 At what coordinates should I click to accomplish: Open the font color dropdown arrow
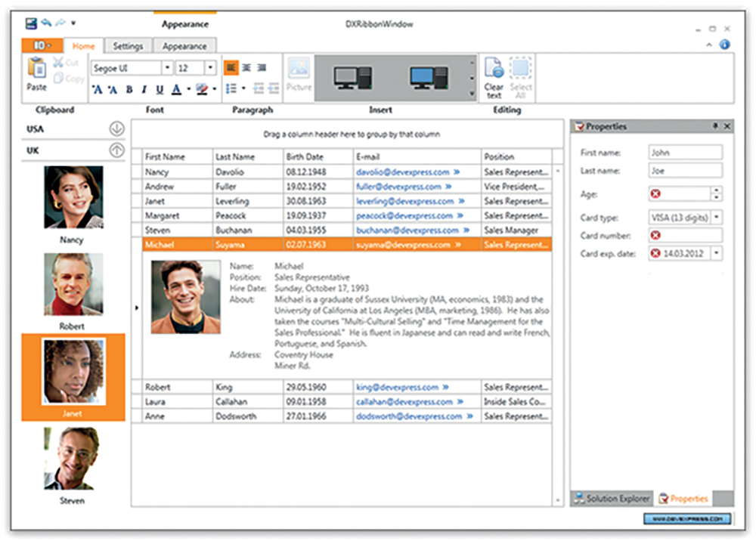187,90
